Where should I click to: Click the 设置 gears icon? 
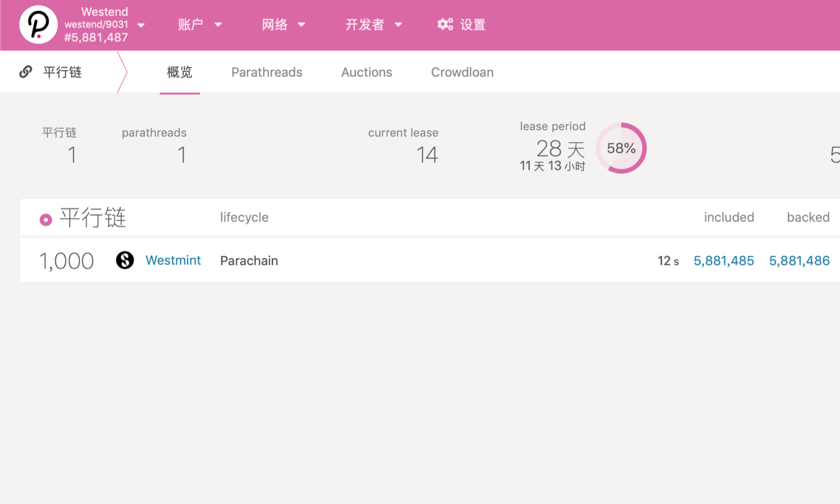pos(445,25)
